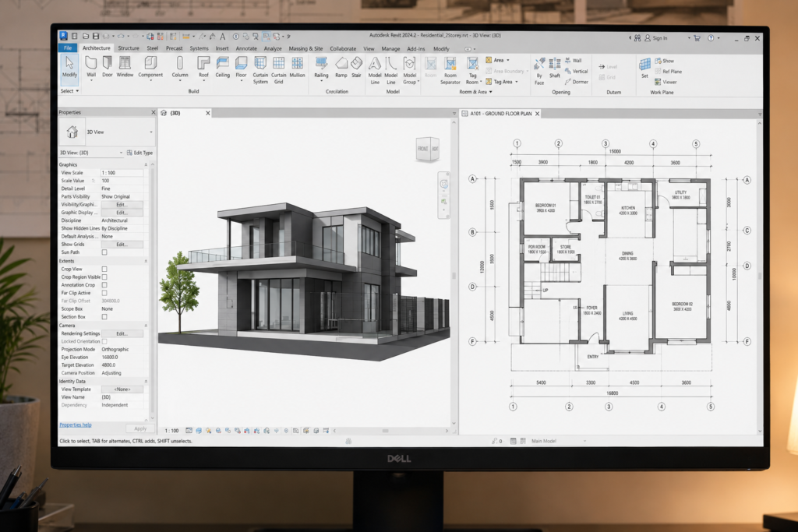Click the Text 'A' icon in quick access toolbar
The height and width of the screenshot is (532, 798).
(x=222, y=37)
